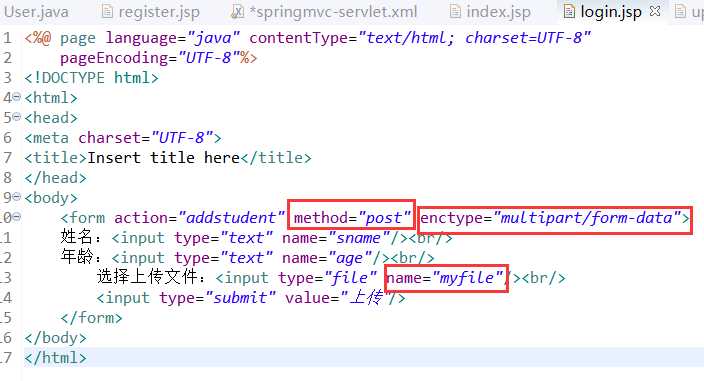Collapse the html tag fold on line 4

(x=17, y=96)
